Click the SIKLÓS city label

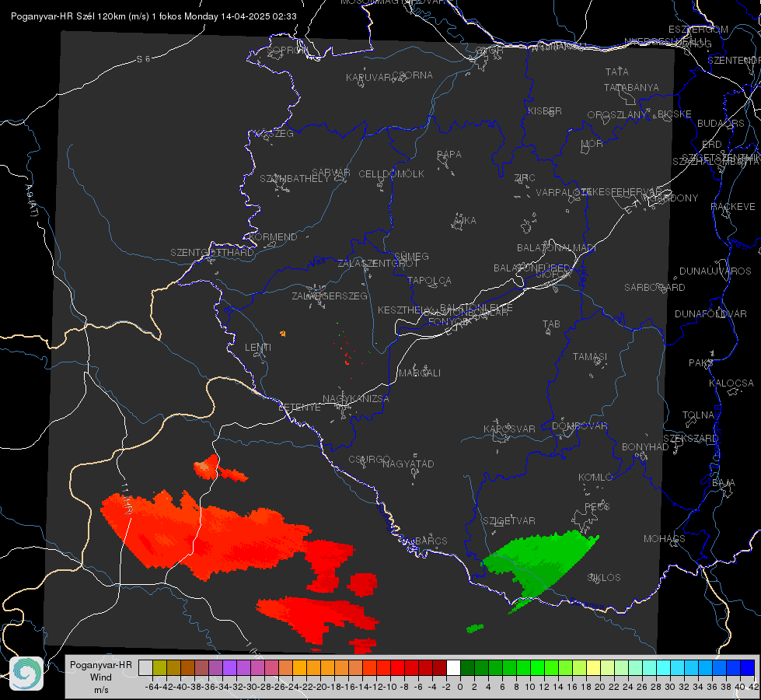[604, 578]
